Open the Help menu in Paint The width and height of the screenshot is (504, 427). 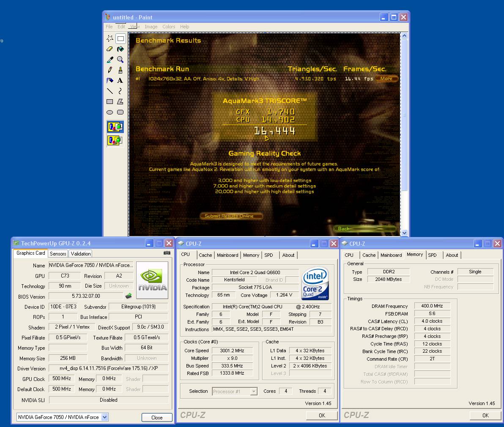click(184, 27)
